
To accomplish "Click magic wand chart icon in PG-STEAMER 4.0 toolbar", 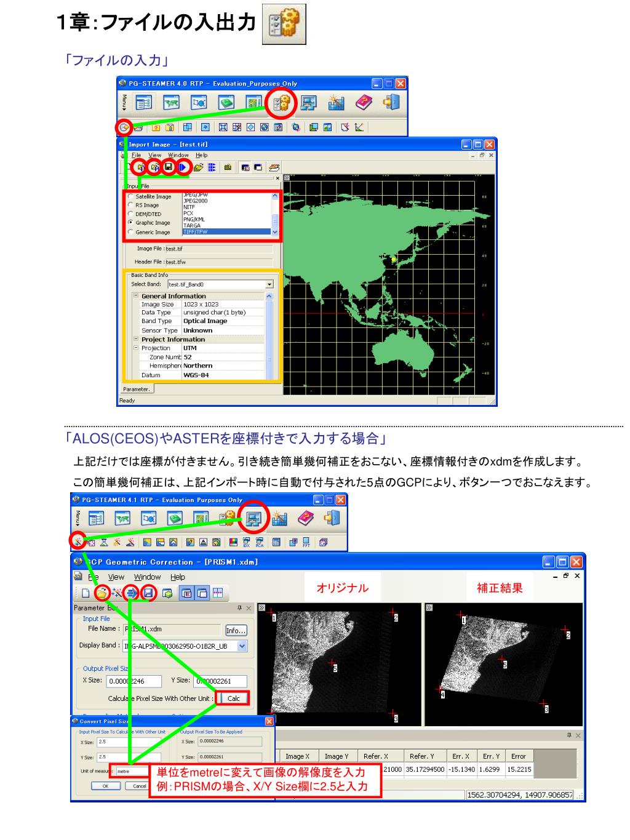I will 337,103.
